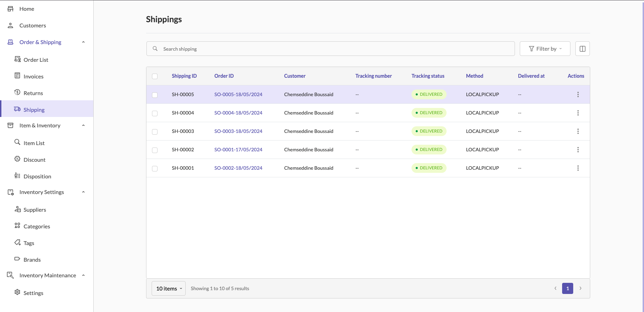Image resolution: width=644 pixels, height=312 pixels.
Task: Click the Brands label icon
Action: [x=17, y=259]
